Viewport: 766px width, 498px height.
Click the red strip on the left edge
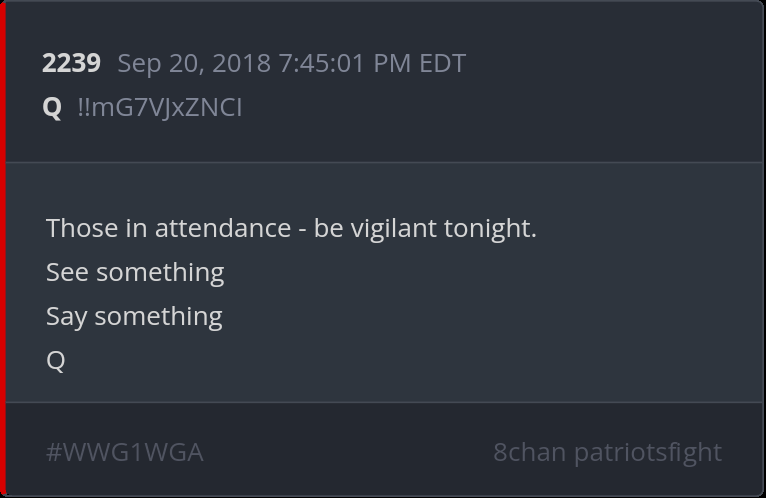pos(3,249)
